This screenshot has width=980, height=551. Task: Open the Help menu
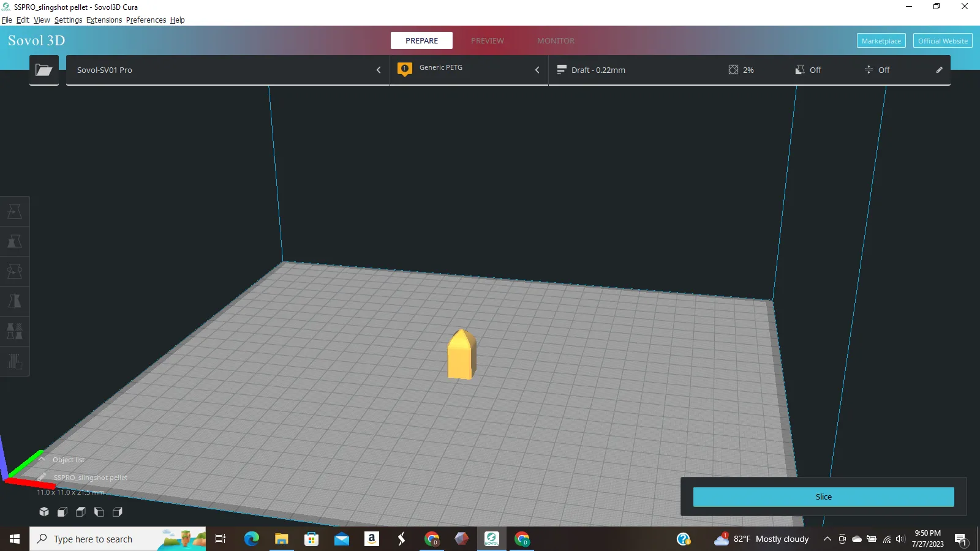click(177, 20)
